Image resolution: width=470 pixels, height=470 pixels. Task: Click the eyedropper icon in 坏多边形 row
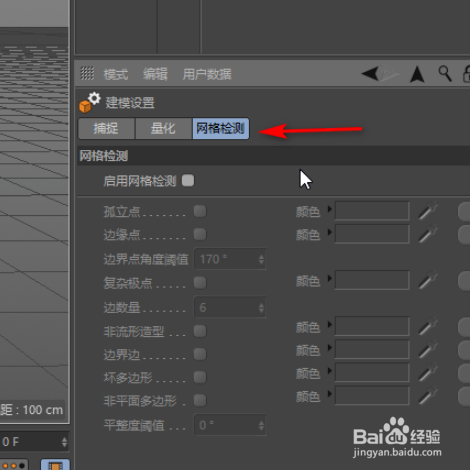point(428,372)
